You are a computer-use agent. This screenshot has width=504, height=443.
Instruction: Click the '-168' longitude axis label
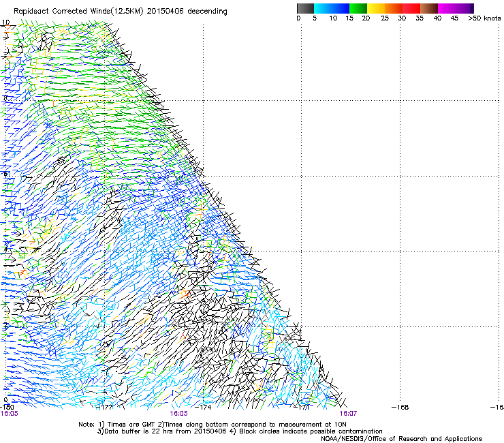tap(400, 407)
